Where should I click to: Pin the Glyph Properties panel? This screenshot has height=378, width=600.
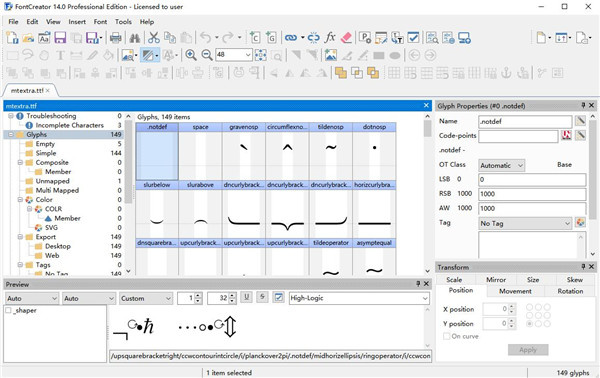point(583,105)
